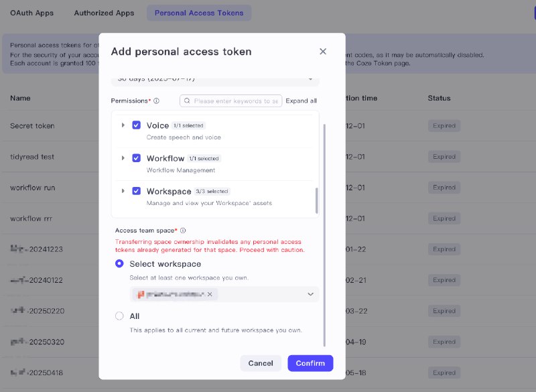Close the Add personal access token dialog
536x392 pixels.
(x=323, y=52)
